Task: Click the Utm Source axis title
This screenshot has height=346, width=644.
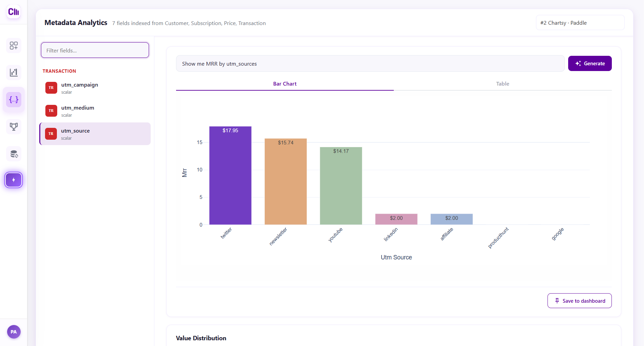Action: 396,257
